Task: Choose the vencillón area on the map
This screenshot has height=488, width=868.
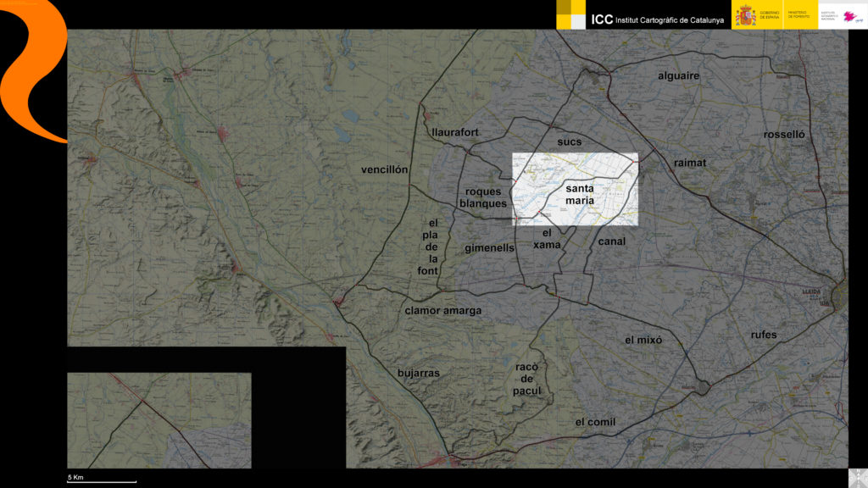Action: coord(384,169)
